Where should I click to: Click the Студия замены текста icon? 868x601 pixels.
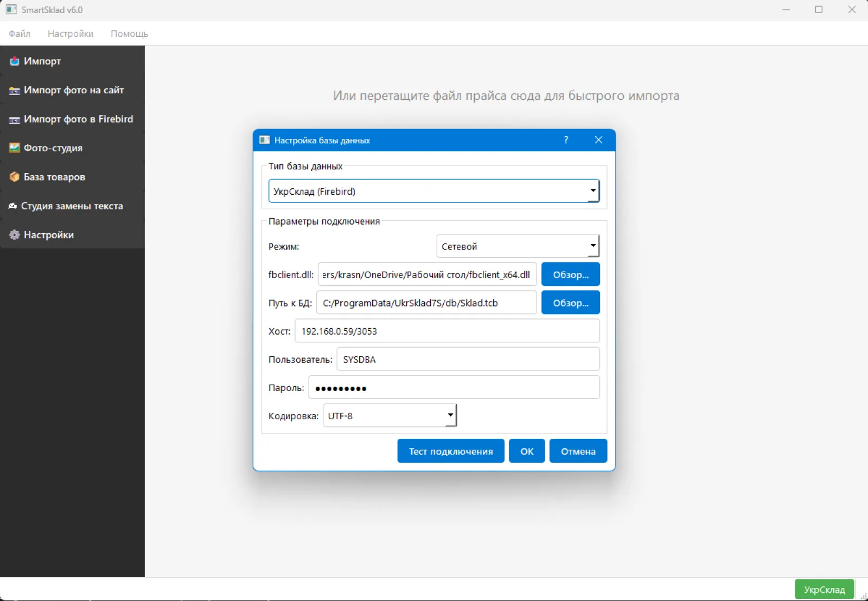12,206
